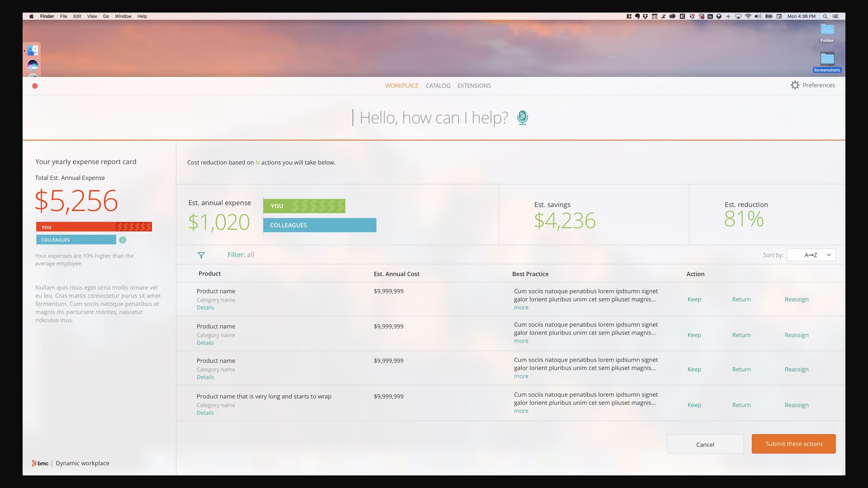Image resolution: width=868 pixels, height=488 pixels.
Task: Click the 'Hello, how can I help?' input
Action: (433, 117)
